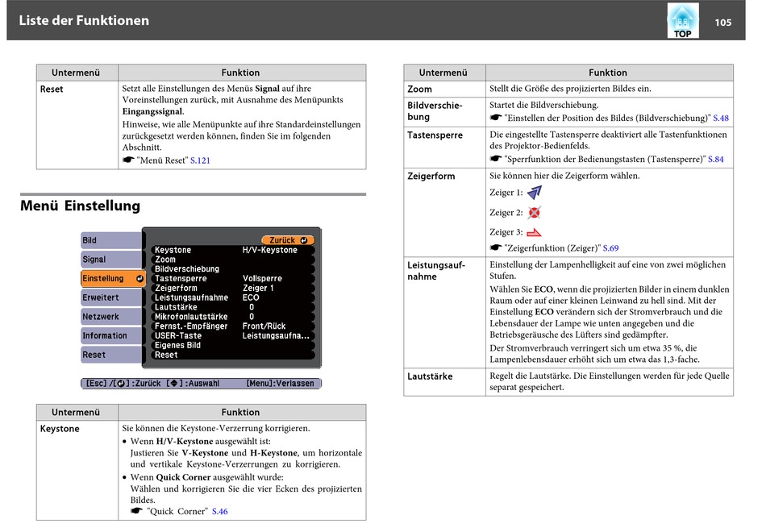Click the Zeiger 1 arrow pointer icon

[x=535, y=193]
